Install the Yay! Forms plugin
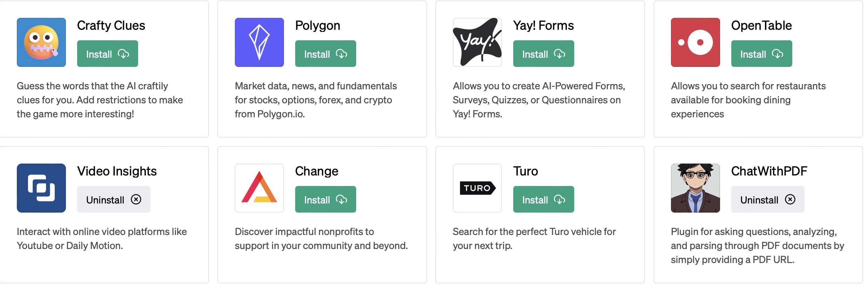Screen dimensions: 868x290 click(x=544, y=54)
